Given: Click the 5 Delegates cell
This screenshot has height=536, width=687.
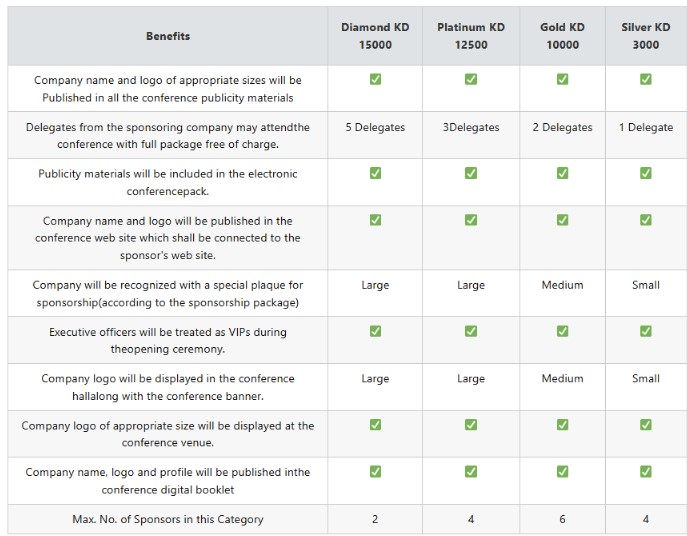Looking at the screenshot, I should (x=375, y=127).
